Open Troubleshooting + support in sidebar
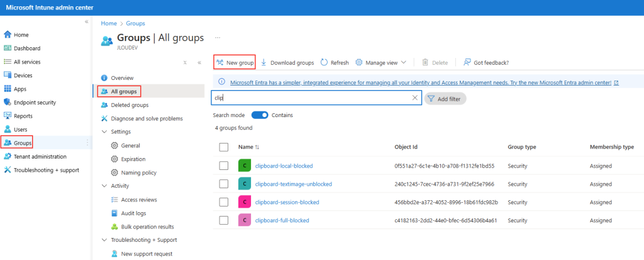Viewport: 644px width, 260px height. click(47, 170)
